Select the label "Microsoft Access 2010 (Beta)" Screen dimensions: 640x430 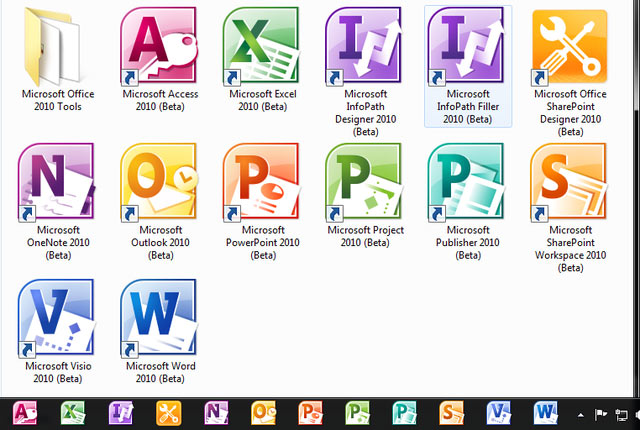point(160,100)
